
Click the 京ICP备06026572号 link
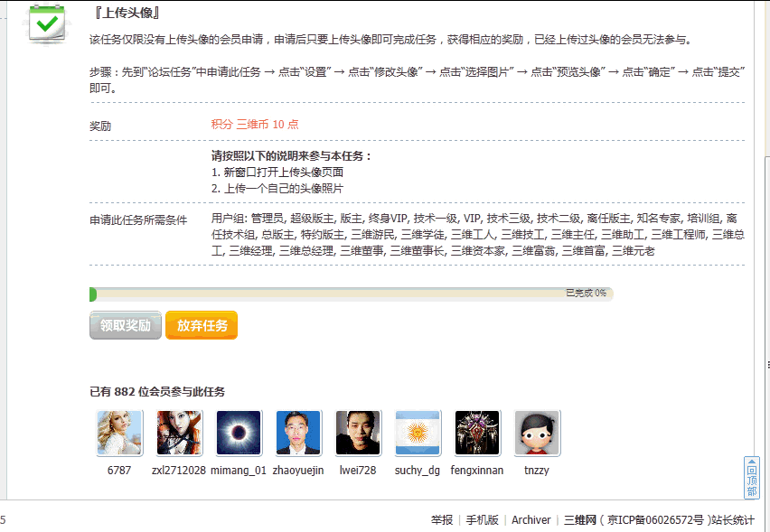[x=655, y=519]
